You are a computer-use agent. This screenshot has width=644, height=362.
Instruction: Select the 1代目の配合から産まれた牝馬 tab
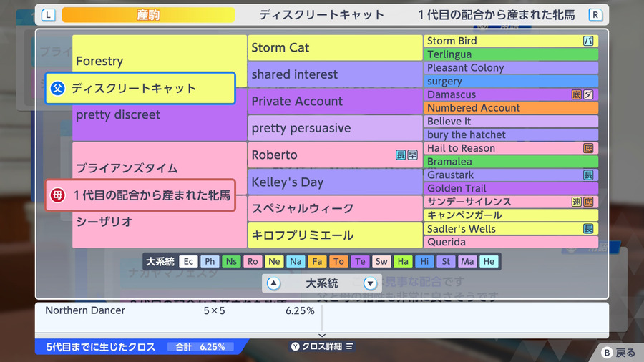[x=497, y=15]
